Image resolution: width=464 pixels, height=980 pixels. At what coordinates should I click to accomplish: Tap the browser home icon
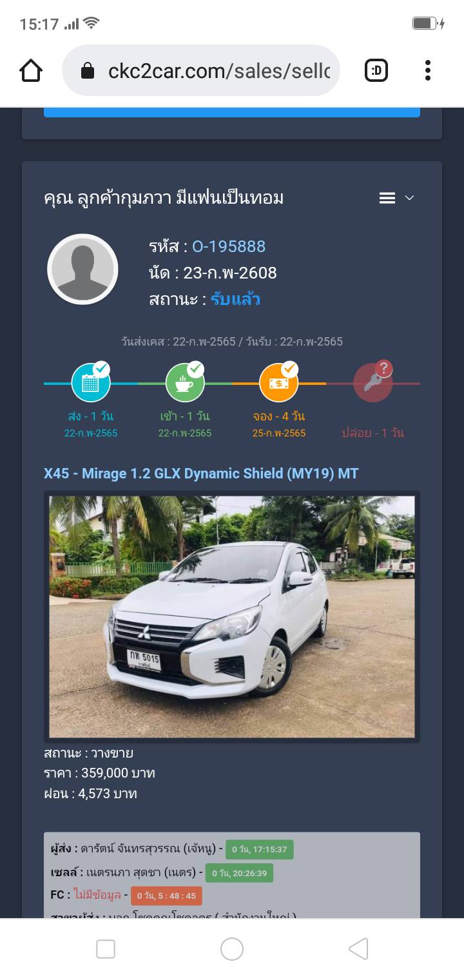point(31,70)
